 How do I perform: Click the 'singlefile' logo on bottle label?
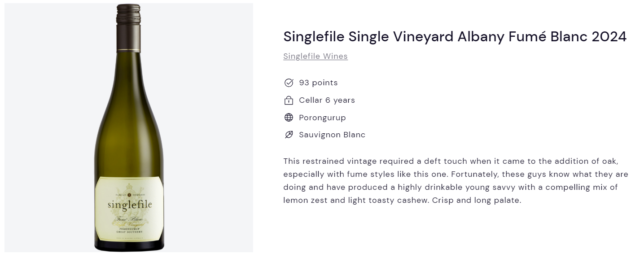130,205
